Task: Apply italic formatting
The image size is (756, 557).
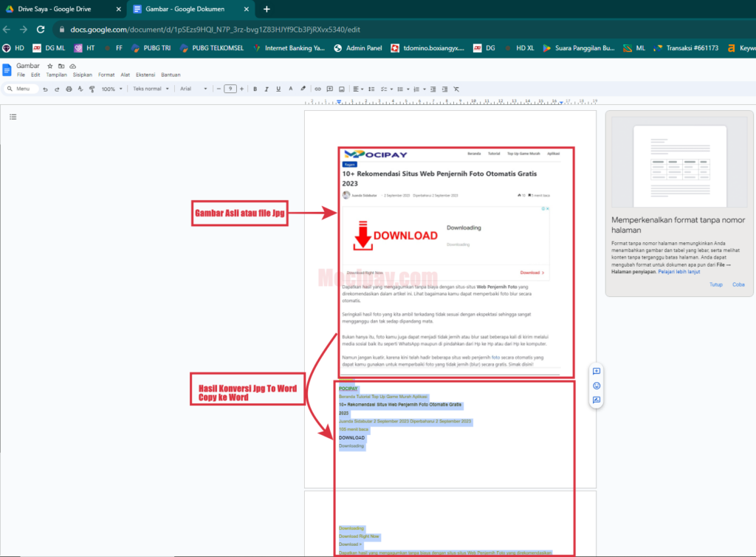Action: [x=267, y=89]
